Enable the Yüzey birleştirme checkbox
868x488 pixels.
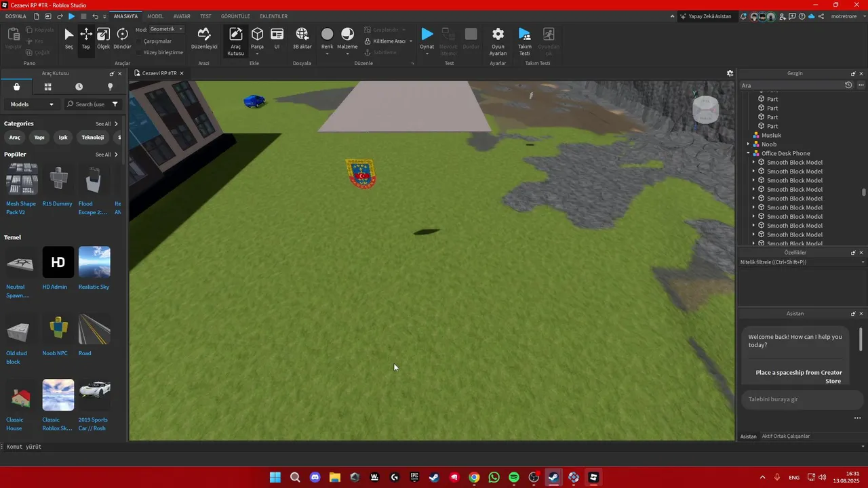point(139,52)
